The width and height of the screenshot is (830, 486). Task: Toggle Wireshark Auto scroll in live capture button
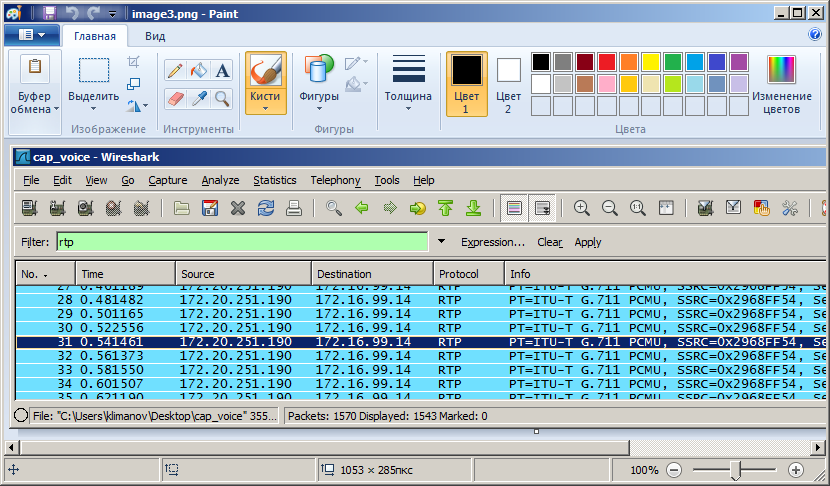(x=542, y=208)
